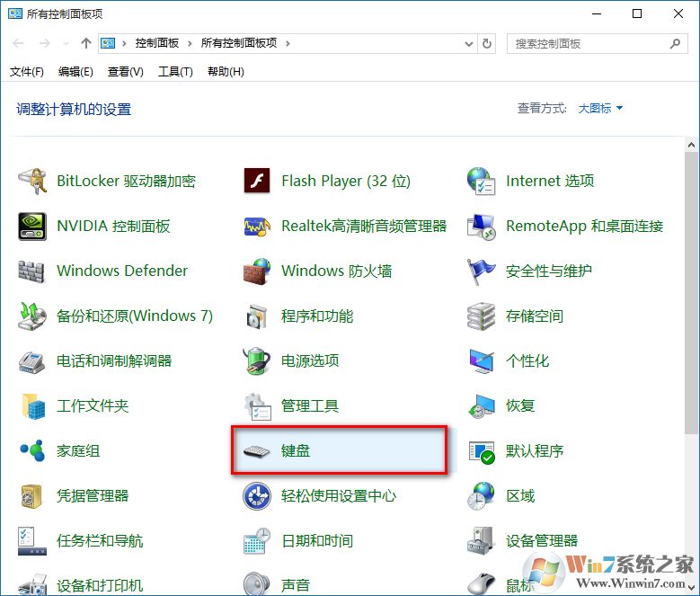
Task: Open the RemoteApp 和桌面连接 icon
Action: coord(481,226)
